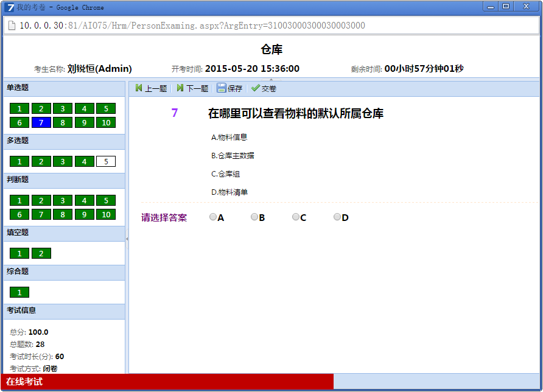Viewport: 543px width, 392px height.
Task: Click answer text D.物料清单
Action: tap(229, 192)
